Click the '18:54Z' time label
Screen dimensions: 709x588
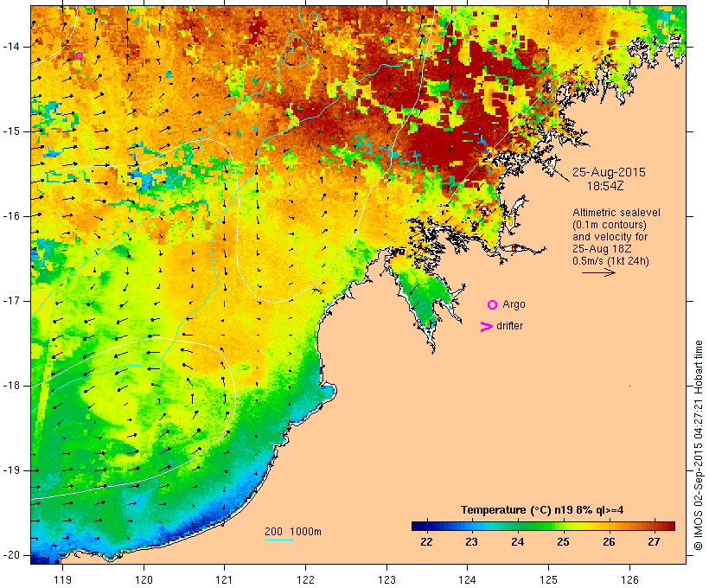(x=605, y=186)
